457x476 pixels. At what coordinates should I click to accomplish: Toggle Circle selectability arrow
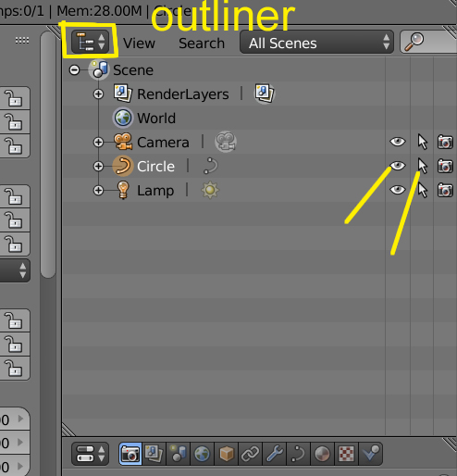(423, 166)
